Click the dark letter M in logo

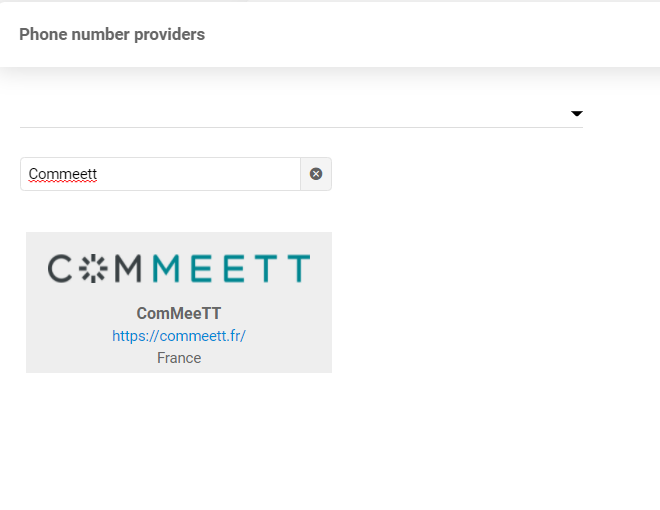coord(128,268)
